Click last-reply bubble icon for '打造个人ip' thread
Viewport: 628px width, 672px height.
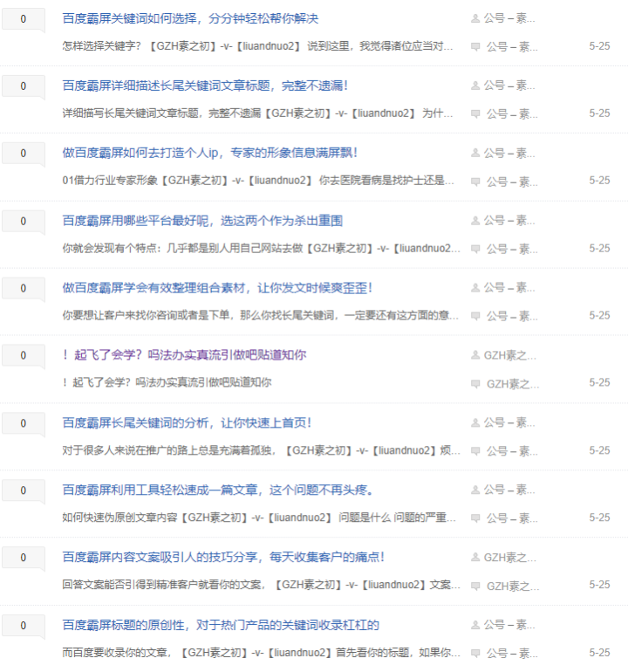coord(475,182)
